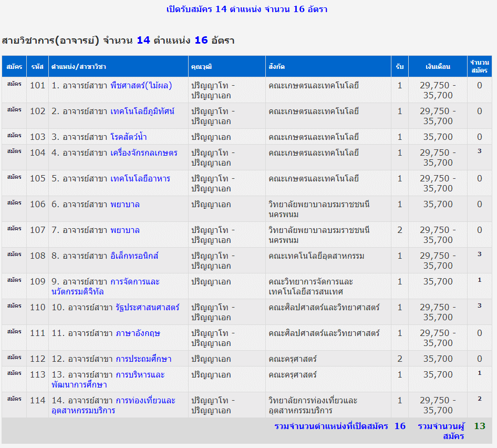
Task: Click สมัคร link for position code 112
Action: point(14,358)
